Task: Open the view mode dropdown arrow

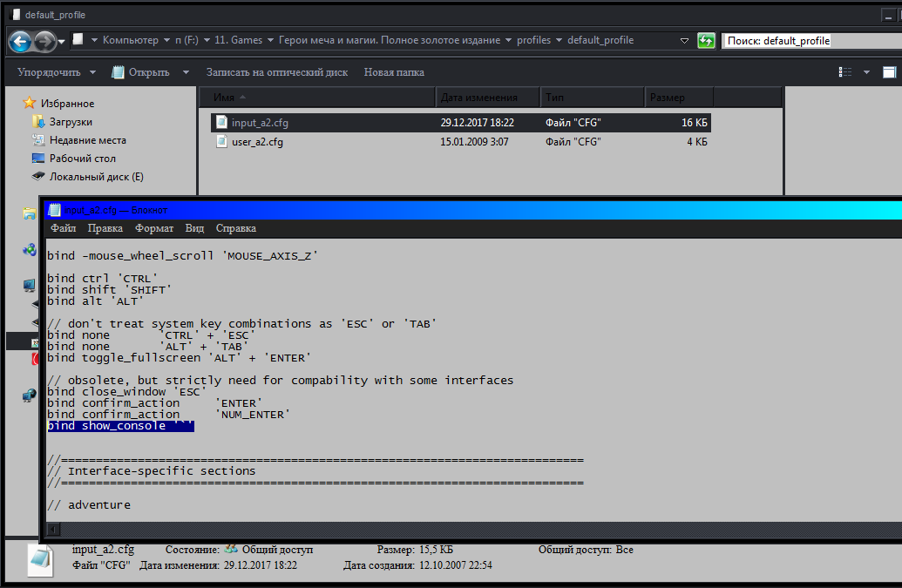Action: [866, 72]
